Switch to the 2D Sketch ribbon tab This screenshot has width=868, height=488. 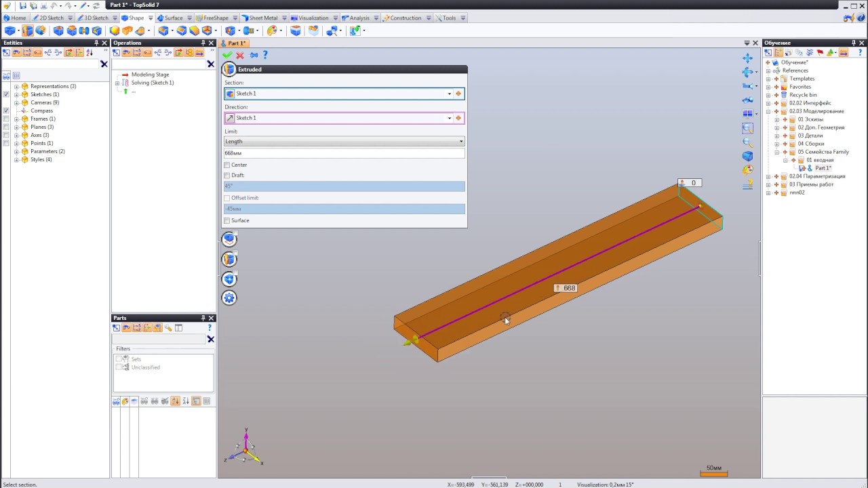pos(51,18)
